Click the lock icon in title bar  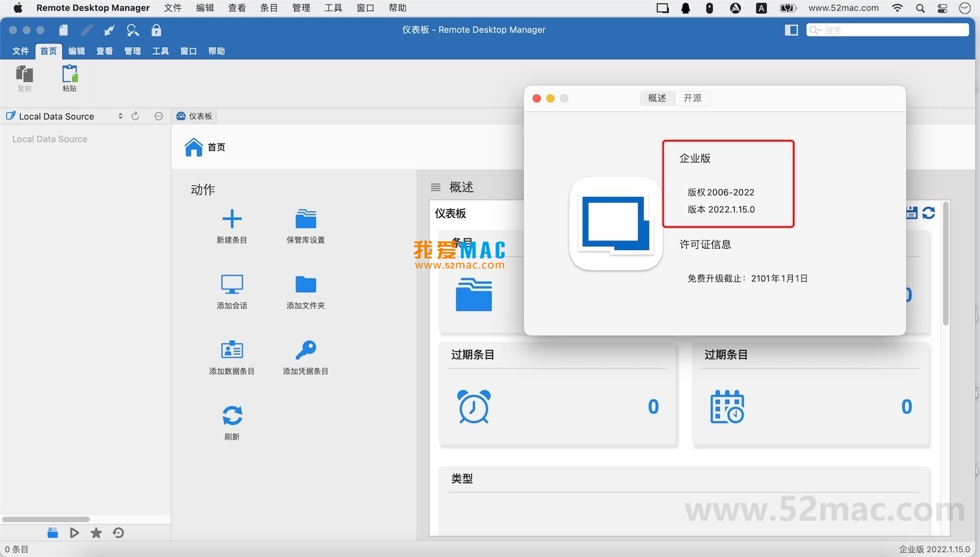(156, 30)
